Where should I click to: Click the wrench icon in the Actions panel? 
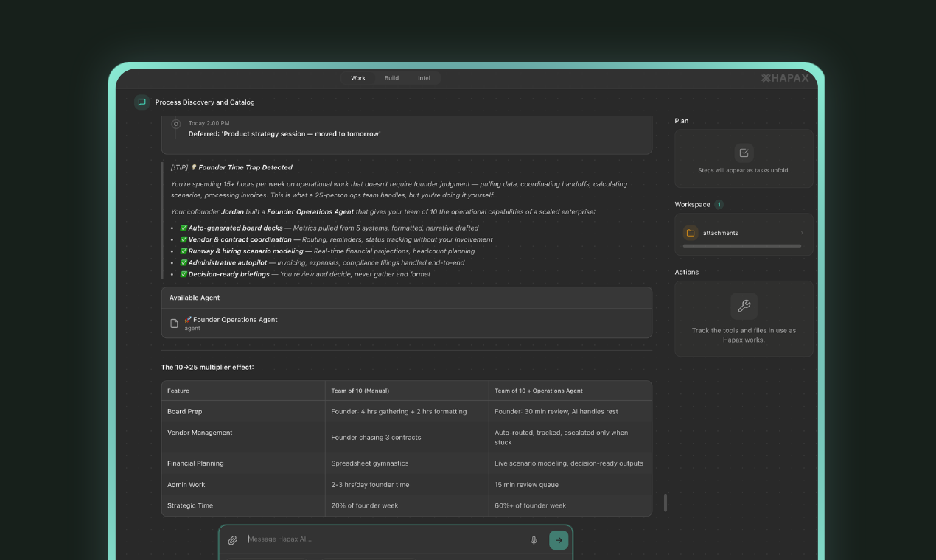(x=744, y=305)
